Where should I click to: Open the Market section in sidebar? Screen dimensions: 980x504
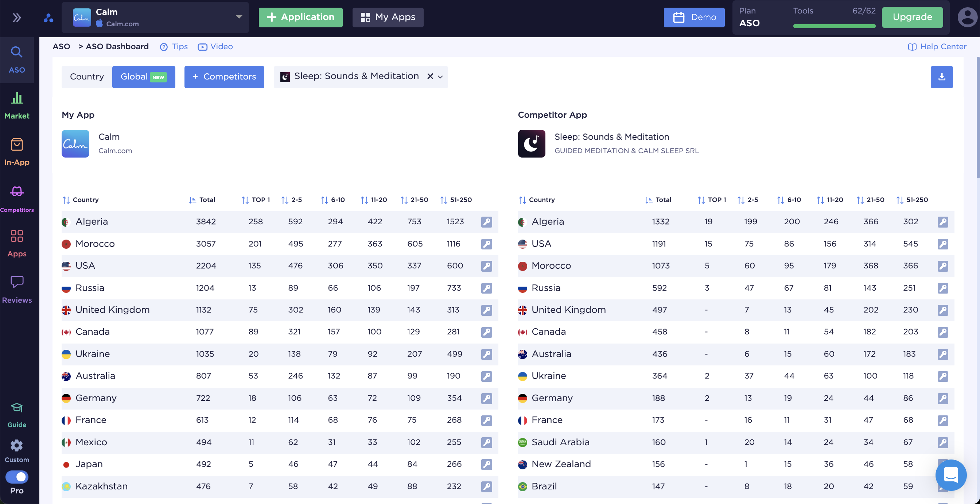pyautogui.click(x=17, y=105)
